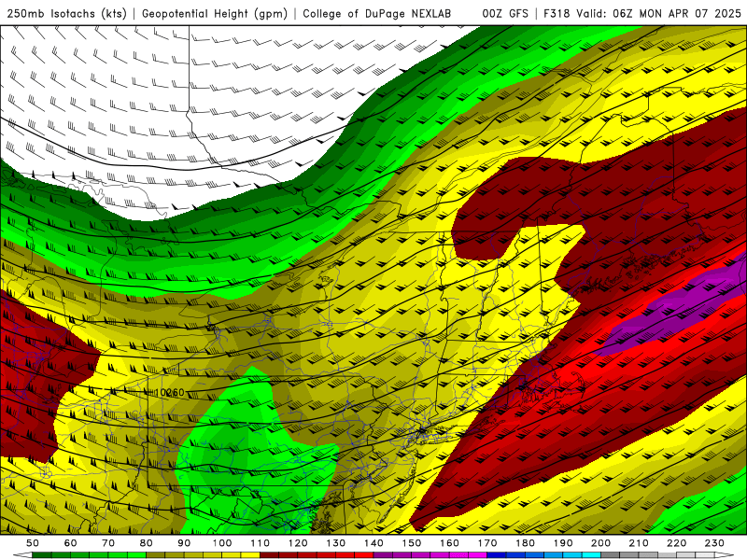Screen dimensions: 747x560
Task: Click the 150 value on the color scale
Action: point(412,543)
